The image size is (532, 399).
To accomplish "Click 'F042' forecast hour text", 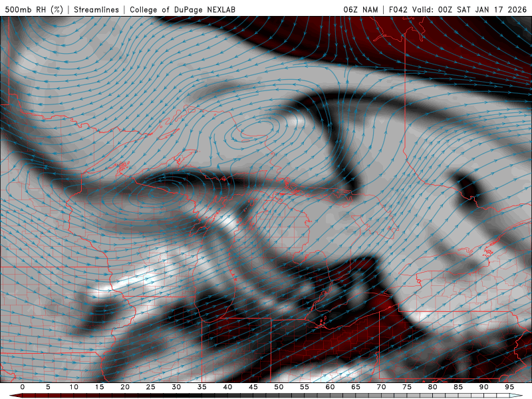I will pos(398,10).
